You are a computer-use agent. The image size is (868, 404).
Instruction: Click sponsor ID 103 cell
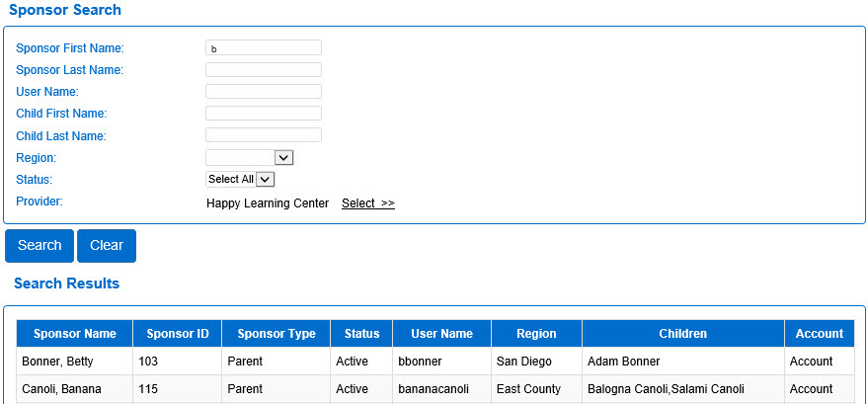(177, 362)
